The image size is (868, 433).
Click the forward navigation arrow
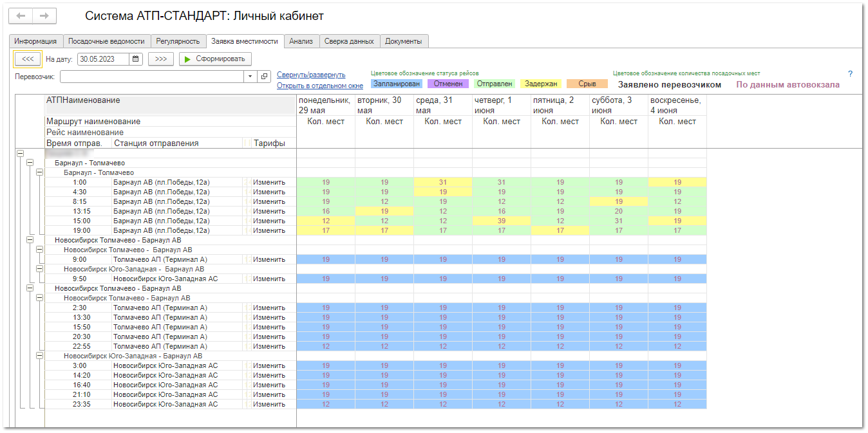tap(44, 16)
